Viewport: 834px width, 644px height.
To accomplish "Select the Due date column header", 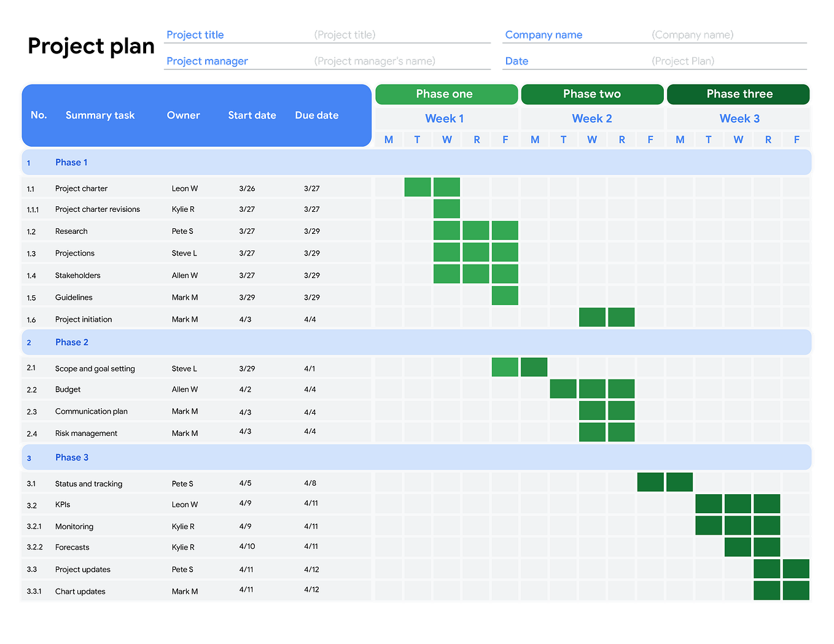I will [316, 115].
